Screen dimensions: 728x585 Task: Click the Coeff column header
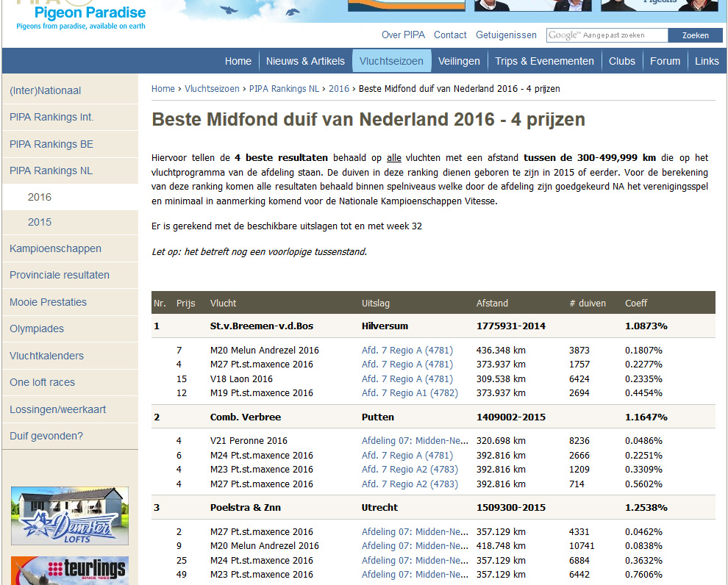[635, 304]
